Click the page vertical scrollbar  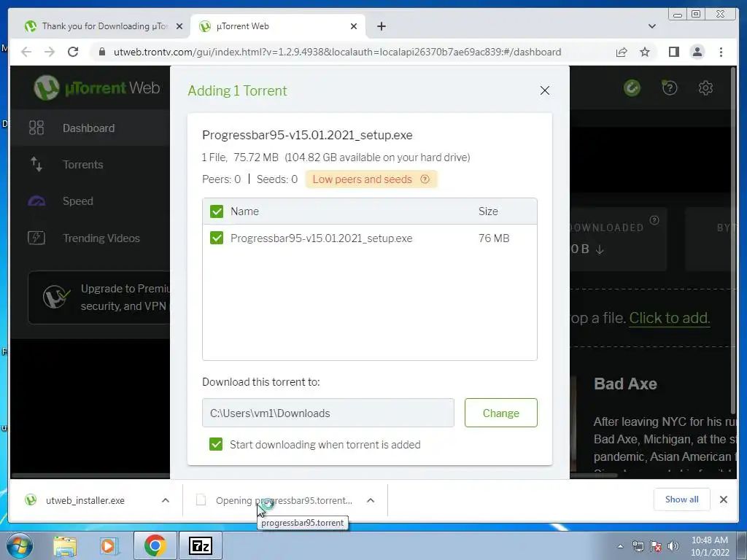[x=733, y=240]
